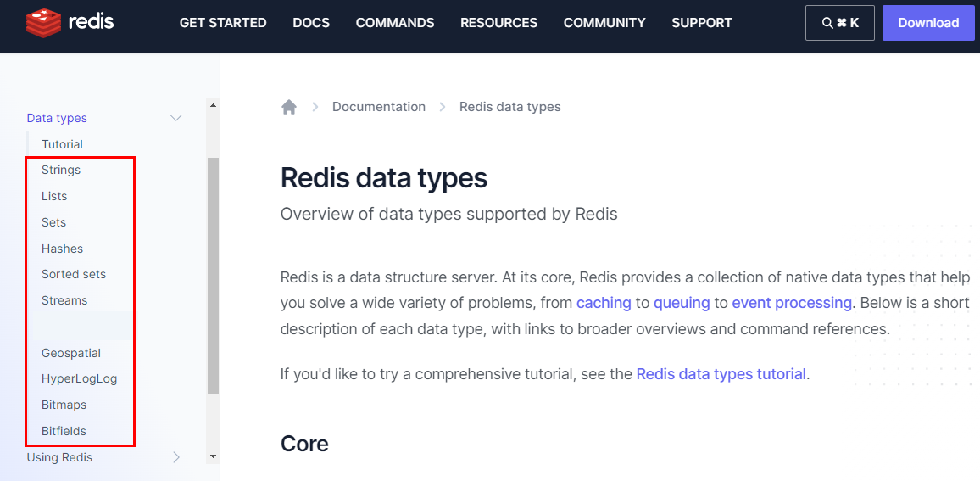The image size is (980, 481).
Task: Open the GET STARTED menu
Action: [x=223, y=23]
